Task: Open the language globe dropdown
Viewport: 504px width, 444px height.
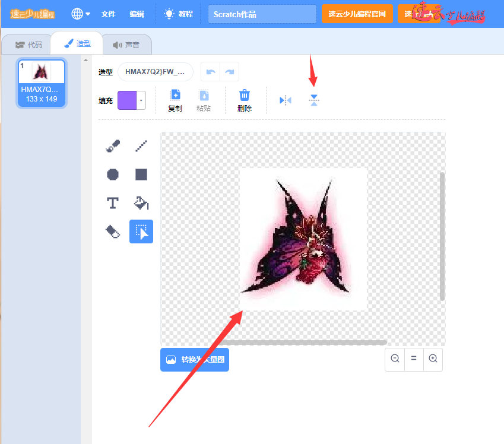Action: [81, 14]
